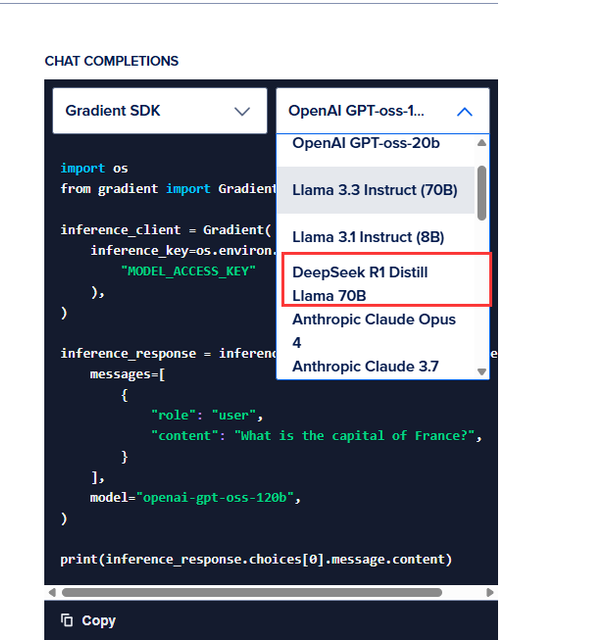
Task: Click the model list scrollbar thumb
Action: click(x=482, y=193)
